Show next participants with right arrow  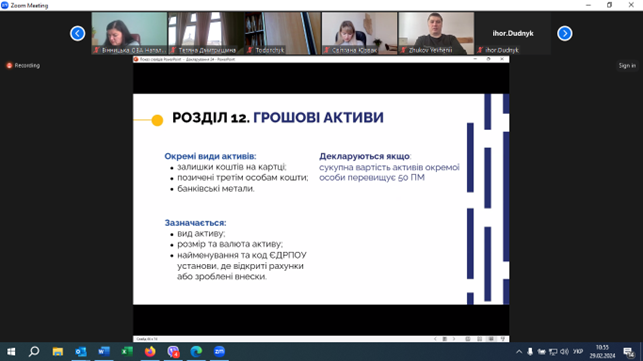[x=565, y=33]
